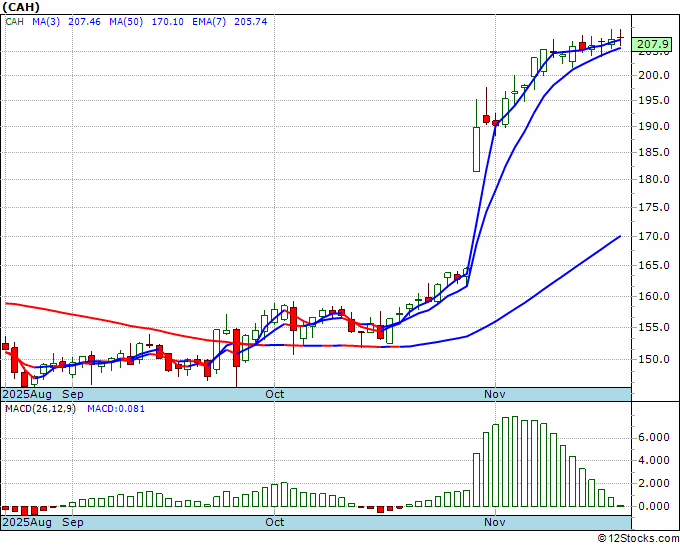This screenshot has width=680, height=546.
Task: Click the CAH ticker legend label
Action: (14, 22)
